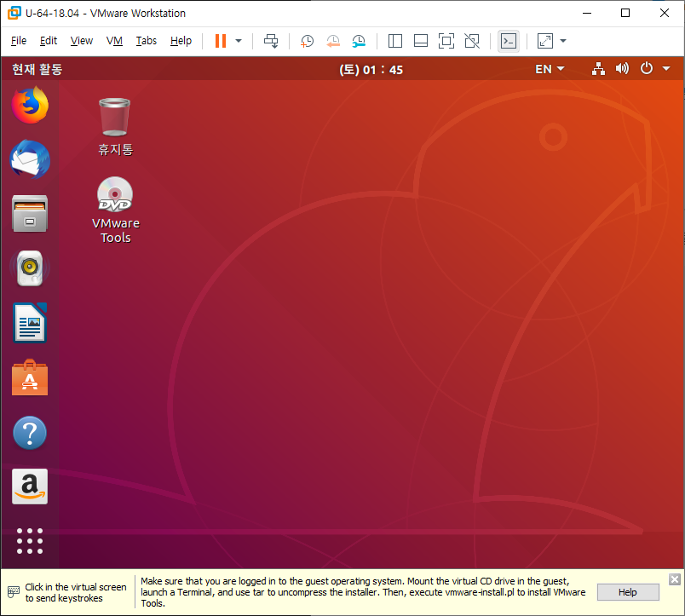Enter full screen mode
The width and height of the screenshot is (685, 616).
coord(446,41)
